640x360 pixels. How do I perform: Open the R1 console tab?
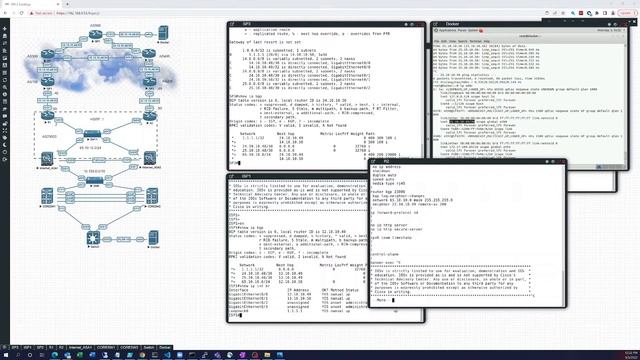click(51, 347)
